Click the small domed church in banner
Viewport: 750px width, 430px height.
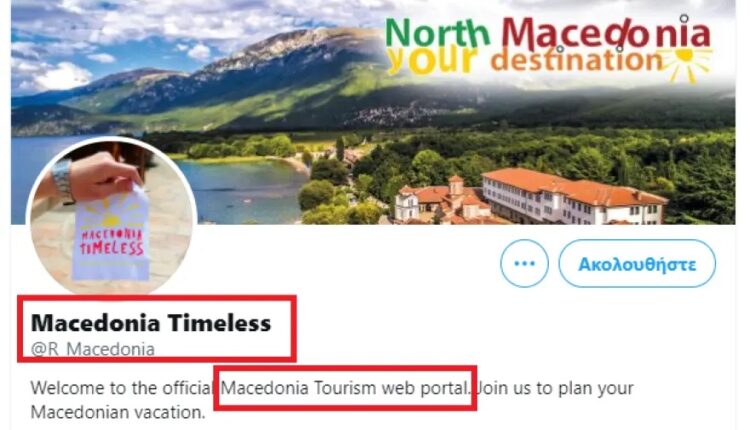(456, 190)
